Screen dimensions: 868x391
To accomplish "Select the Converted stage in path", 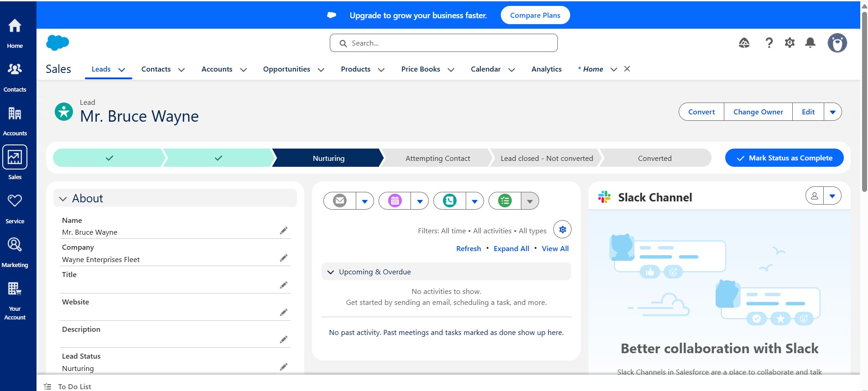I will tap(655, 158).
